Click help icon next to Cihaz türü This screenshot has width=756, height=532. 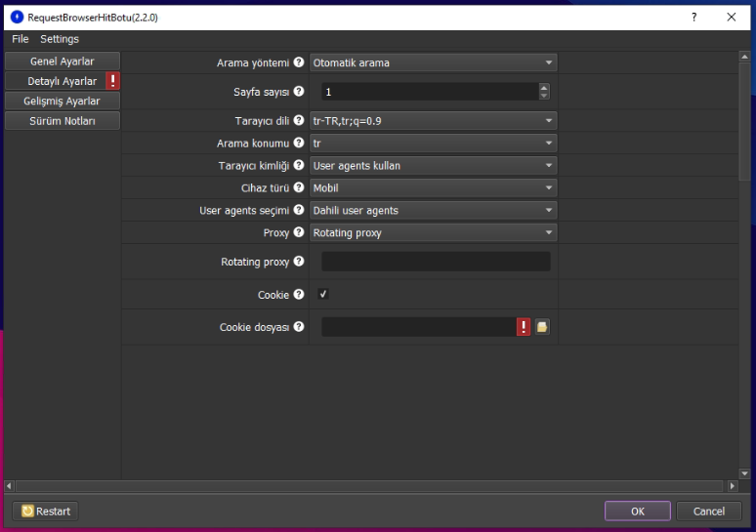[x=299, y=187]
